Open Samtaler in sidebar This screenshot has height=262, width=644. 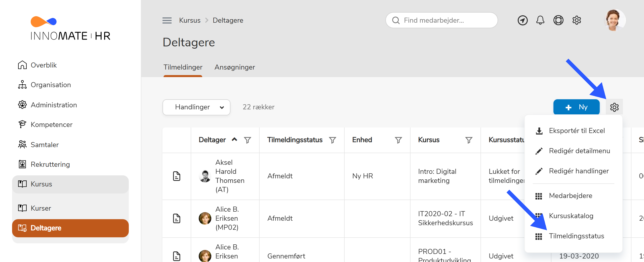click(x=70, y=145)
